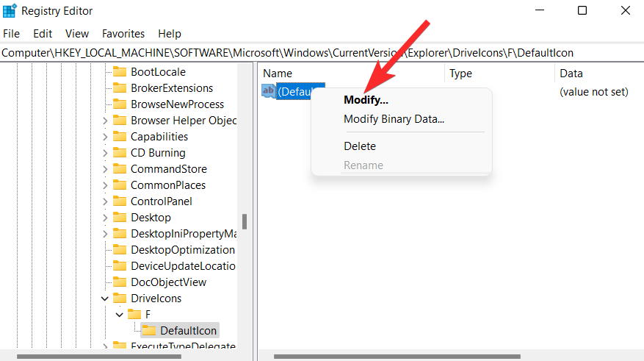Expand the ControlPanel key
644x361 pixels.
coord(105,201)
